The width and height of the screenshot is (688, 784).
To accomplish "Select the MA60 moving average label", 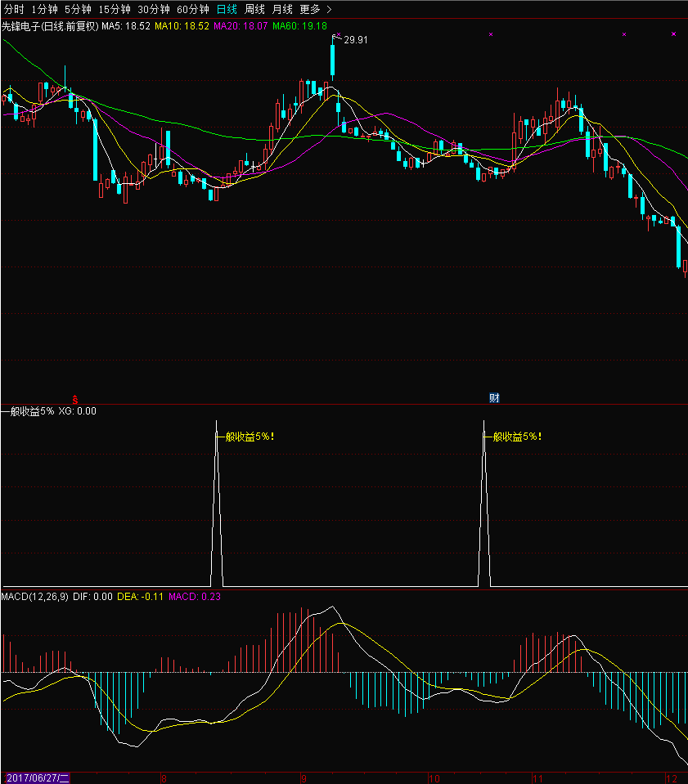I will click(x=294, y=26).
